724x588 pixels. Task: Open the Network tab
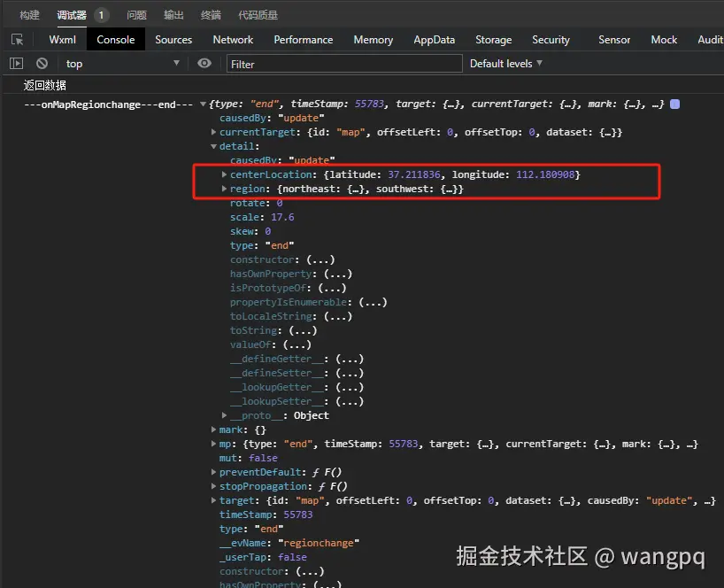pos(233,40)
